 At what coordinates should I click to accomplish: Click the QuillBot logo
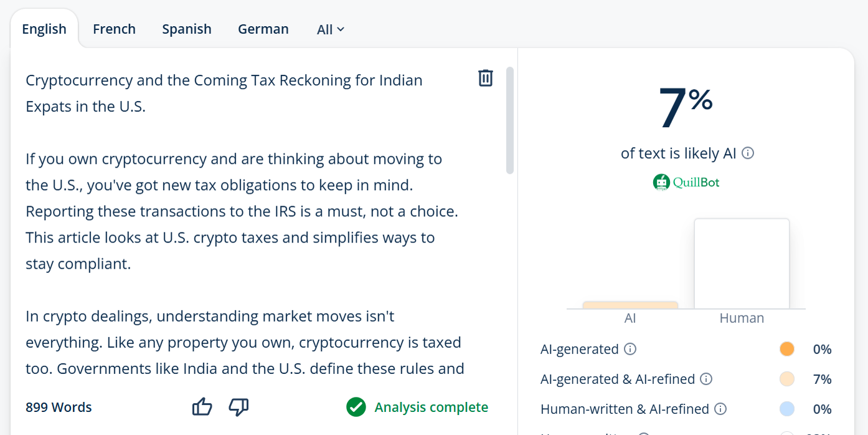pos(686,182)
